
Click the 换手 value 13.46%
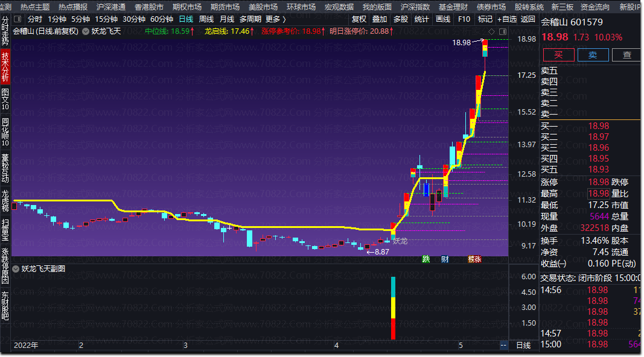(x=595, y=241)
